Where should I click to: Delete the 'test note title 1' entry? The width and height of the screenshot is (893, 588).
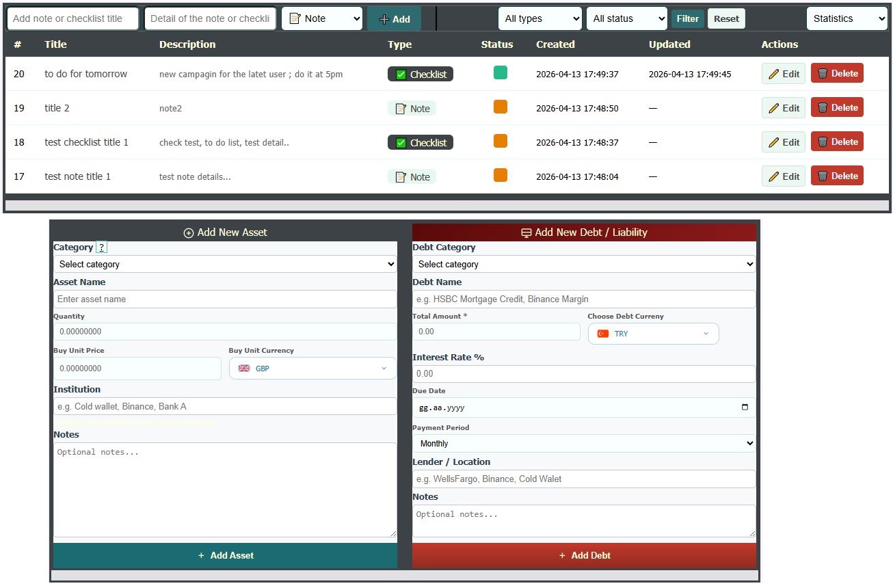(837, 176)
